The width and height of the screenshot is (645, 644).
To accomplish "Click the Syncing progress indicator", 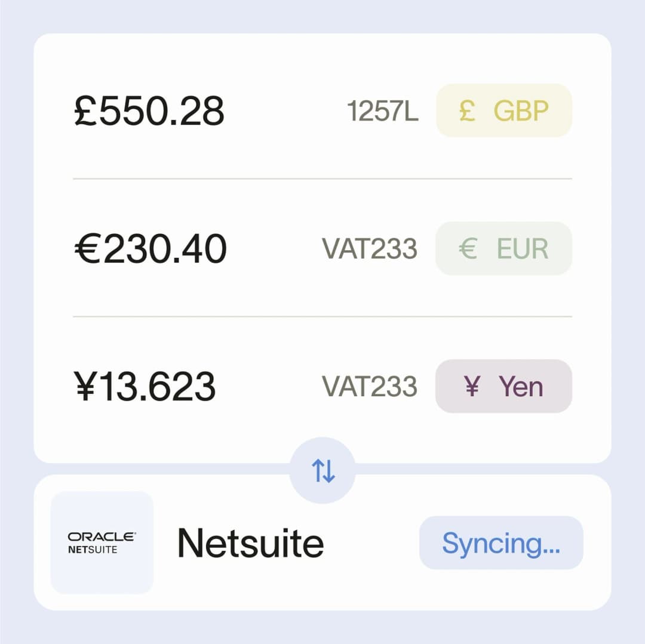I will coord(501,543).
